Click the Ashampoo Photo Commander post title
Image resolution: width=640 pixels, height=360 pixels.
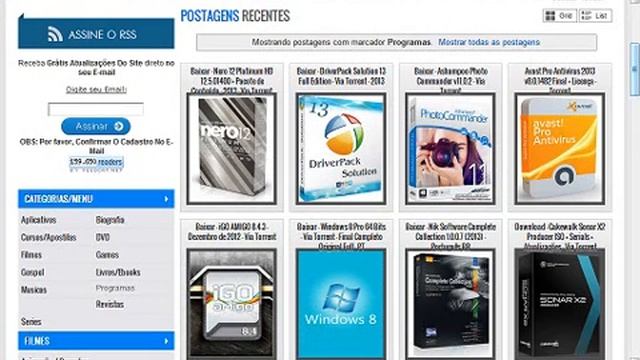click(x=451, y=80)
